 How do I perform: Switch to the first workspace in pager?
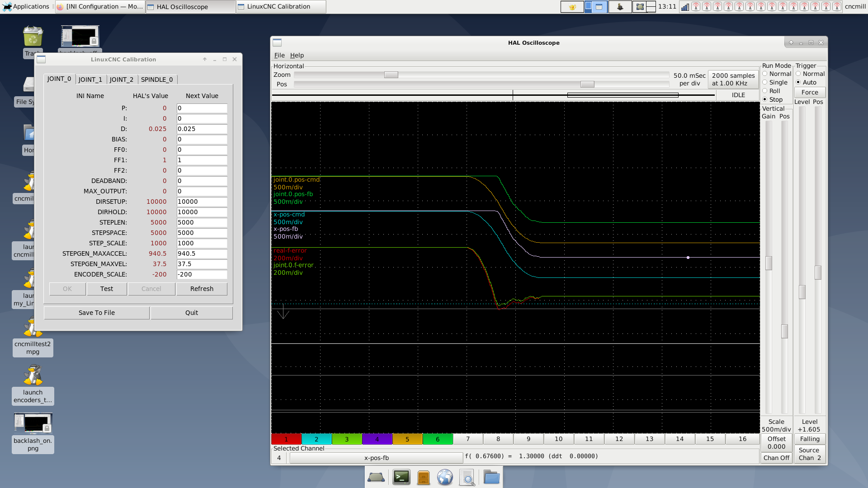point(572,7)
